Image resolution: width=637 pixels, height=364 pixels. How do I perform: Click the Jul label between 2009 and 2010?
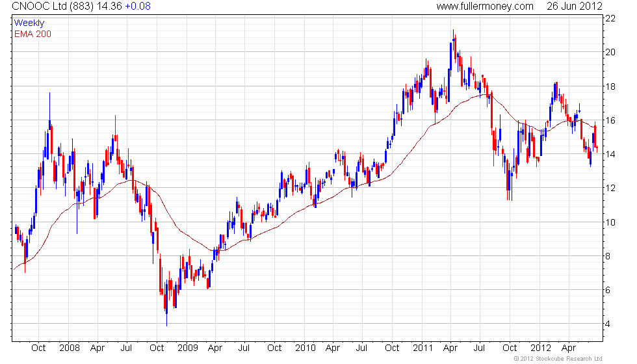[x=244, y=348]
